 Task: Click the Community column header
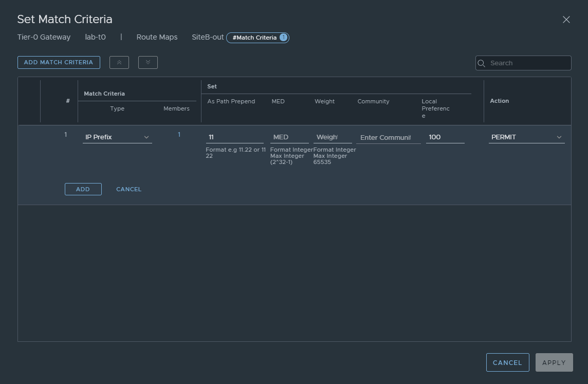373,101
